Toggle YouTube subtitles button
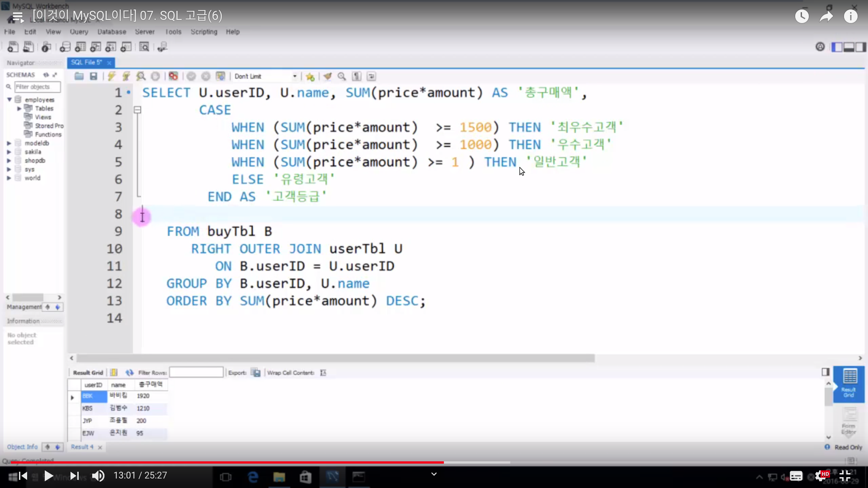 coord(796,476)
